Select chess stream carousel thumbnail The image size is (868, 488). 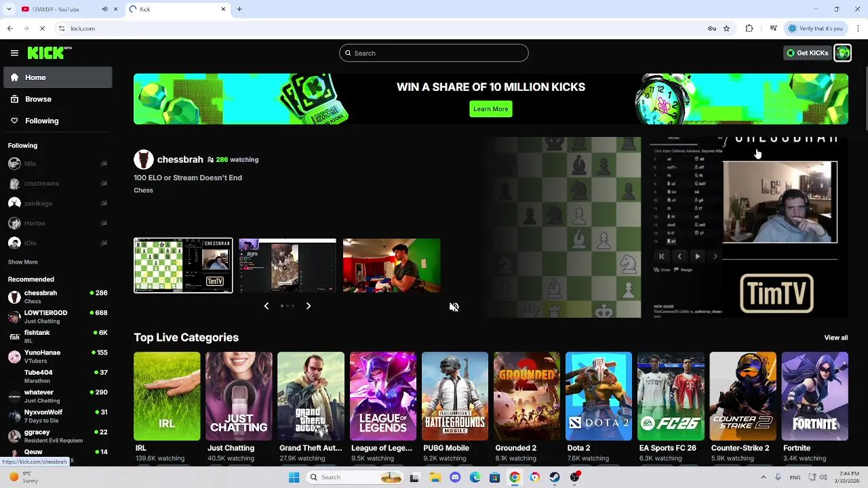(183, 265)
